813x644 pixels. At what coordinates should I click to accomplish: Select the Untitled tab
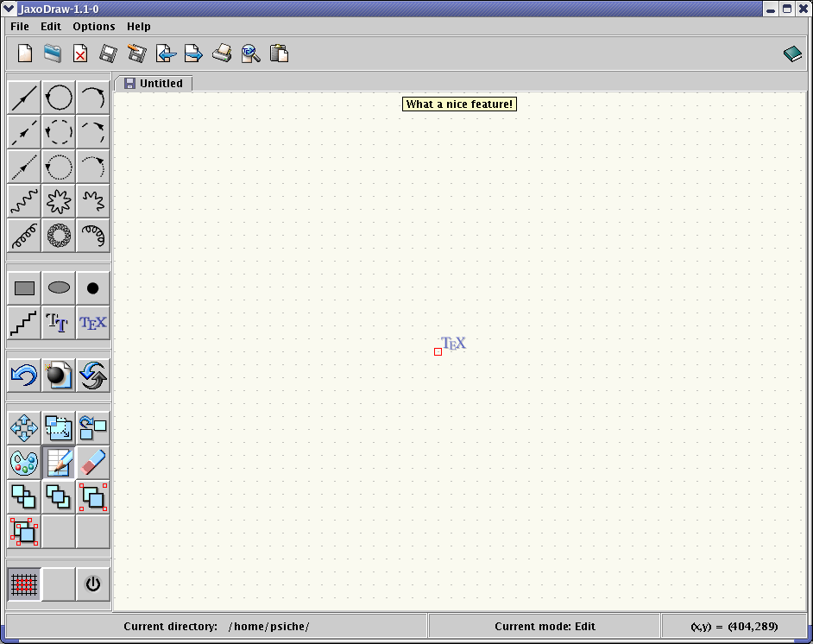tap(154, 84)
